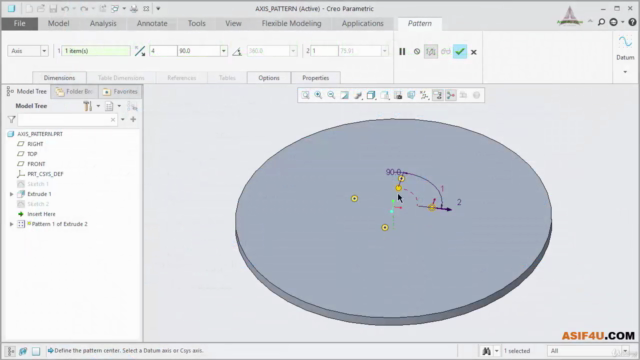Screen dimensions: 640x360
Task: Toggle Annotation Display icon
Action: coord(437,95)
